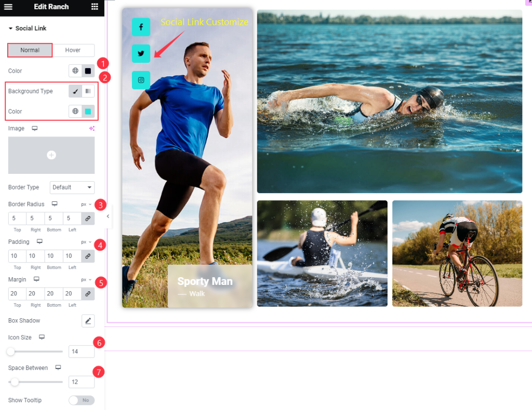
Task: Change Border Radius unit from px
Action: coord(86,204)
